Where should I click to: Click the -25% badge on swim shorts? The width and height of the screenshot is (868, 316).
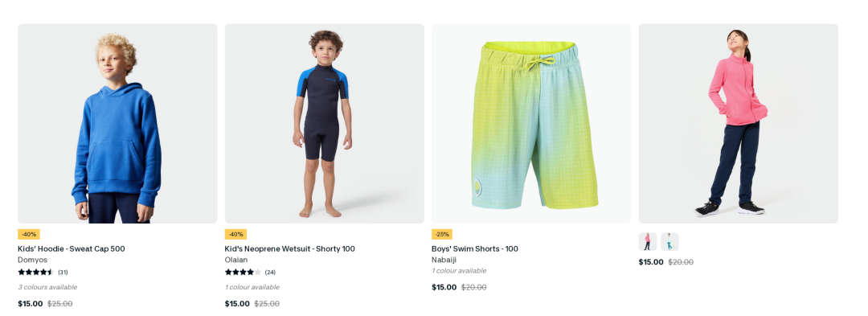coord(442,234)
